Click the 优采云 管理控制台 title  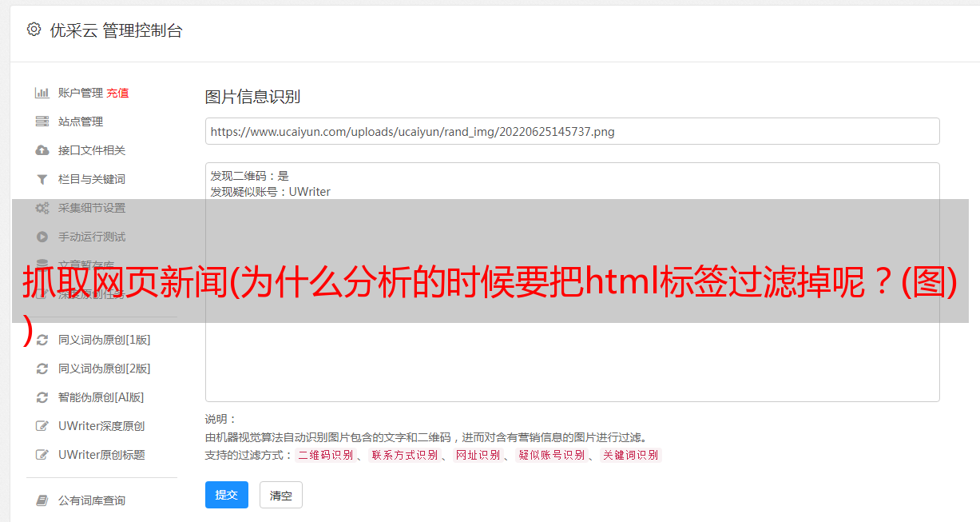pyautogui.click(x=116, y=30)
